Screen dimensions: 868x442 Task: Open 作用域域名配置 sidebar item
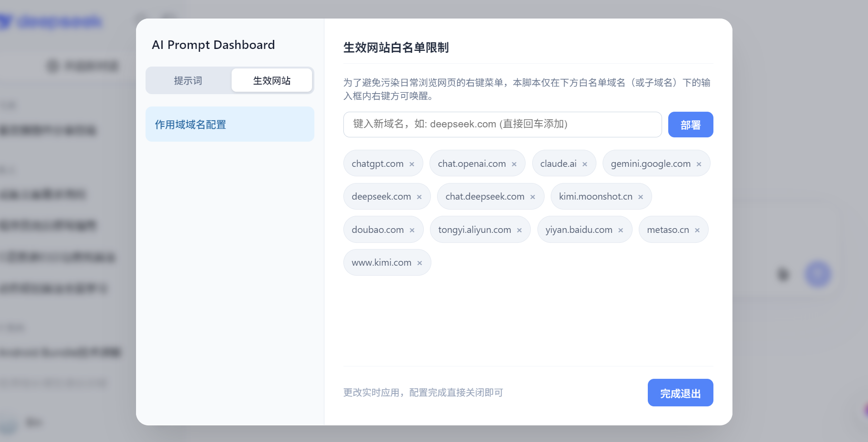click(230, 124)
